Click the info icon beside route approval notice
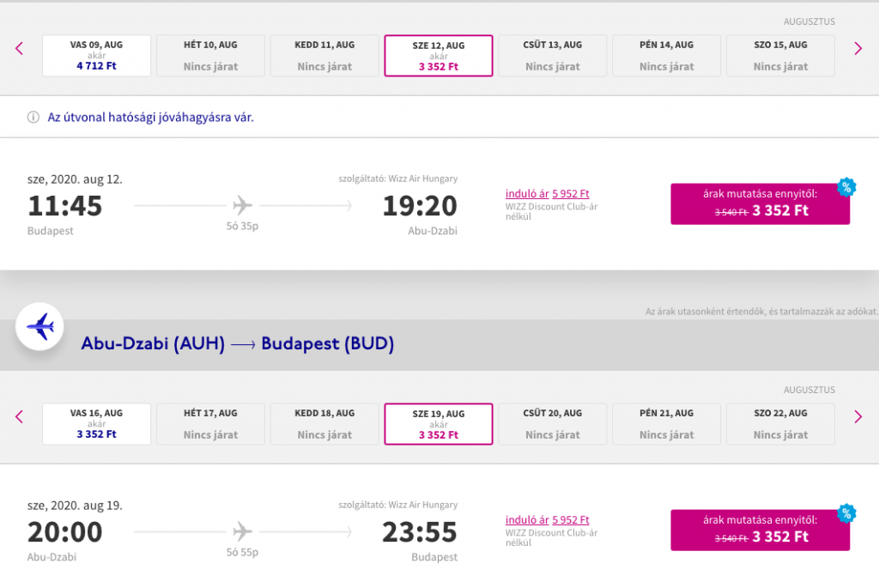 [x=33, y=117]
